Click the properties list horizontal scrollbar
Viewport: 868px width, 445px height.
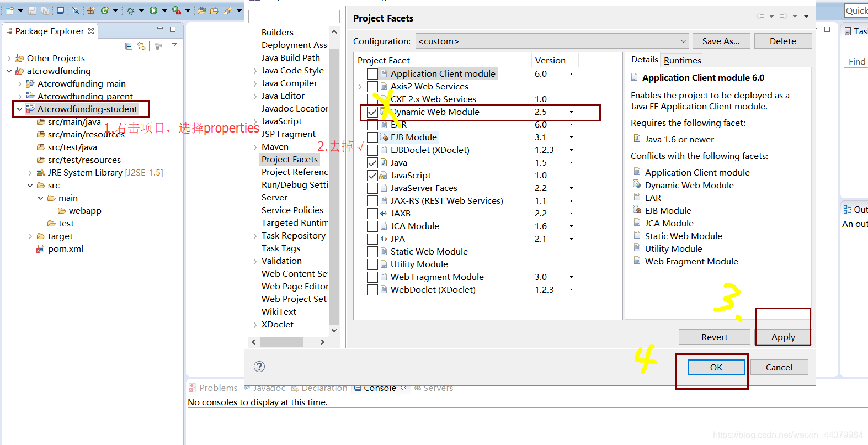281,342
